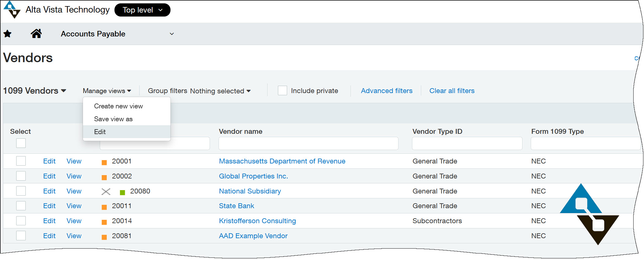Click General Trade in the State Bank row
The image size is (644, 259).
(x=435, y=206)
